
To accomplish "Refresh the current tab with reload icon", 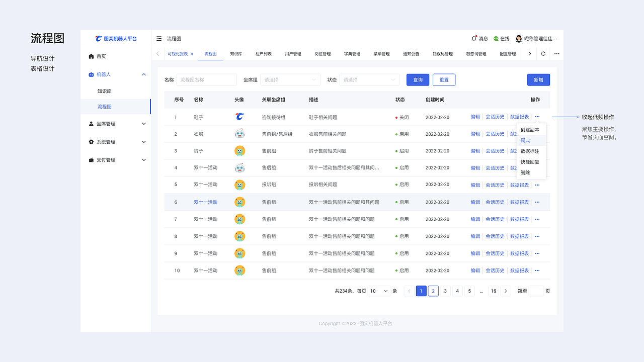I will pos(543,54).
